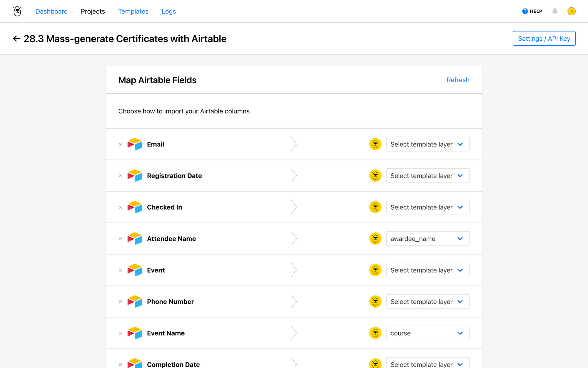The width and height of the screenshot is (588, 368).
Task: Click the Dashboard menu item
Action: click(51, 11)
